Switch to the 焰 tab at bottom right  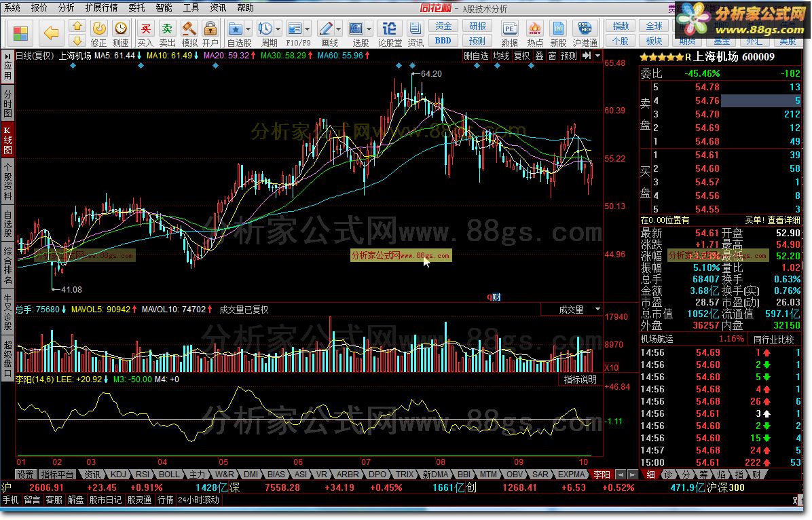click(x=722, y=475)
